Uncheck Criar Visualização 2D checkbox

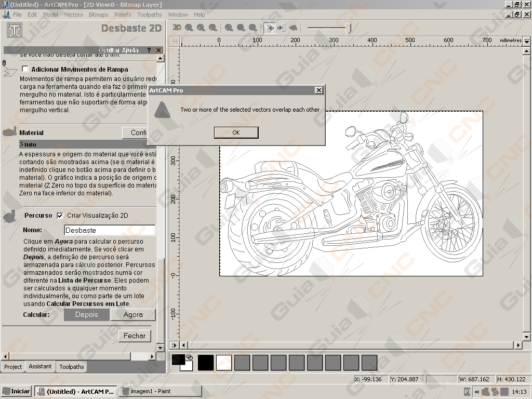(x=60, y=216)
